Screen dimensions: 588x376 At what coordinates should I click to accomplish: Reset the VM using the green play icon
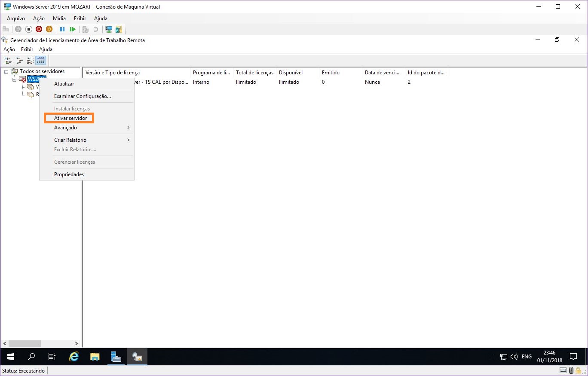pyautogui.click(x=73, y=29)
